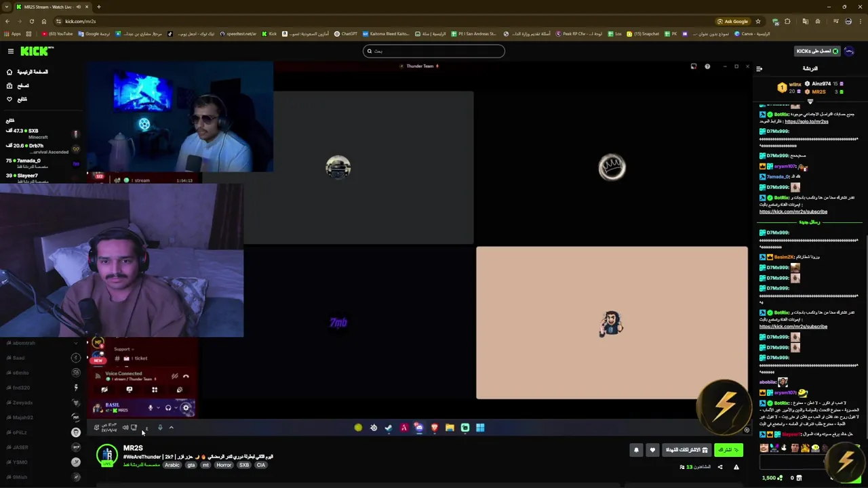This screenshot has width=868, height=488.
Task: Click the address bar URL kick.com/mr2s
Action: (x=80, y=21)
